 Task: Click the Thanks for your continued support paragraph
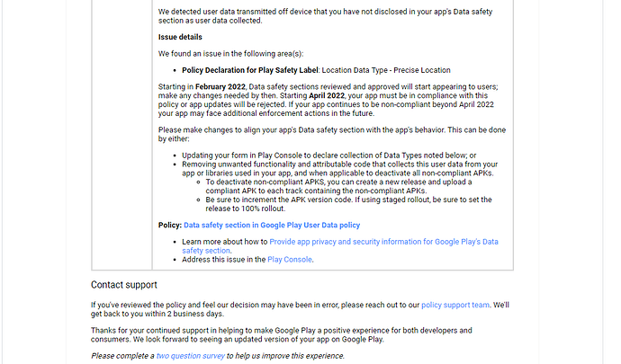pyautogui.click(x=281, y=334)
